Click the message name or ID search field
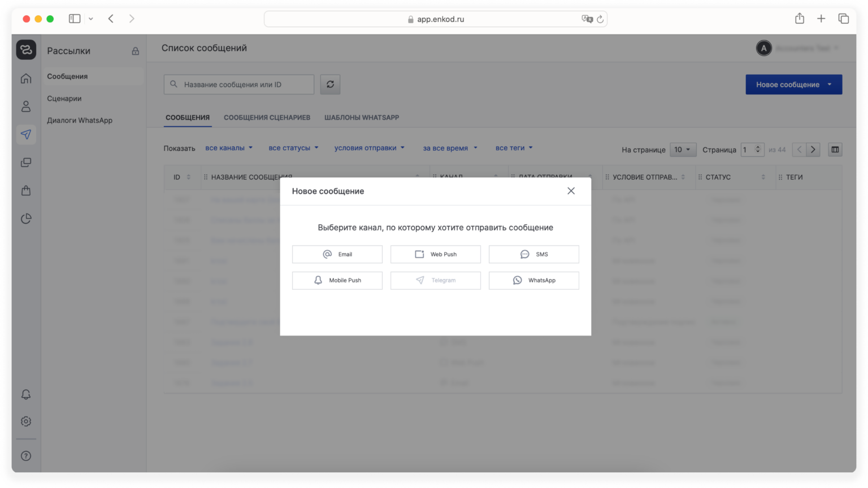The width and height of the screenshot is (868, 488). 245,85
